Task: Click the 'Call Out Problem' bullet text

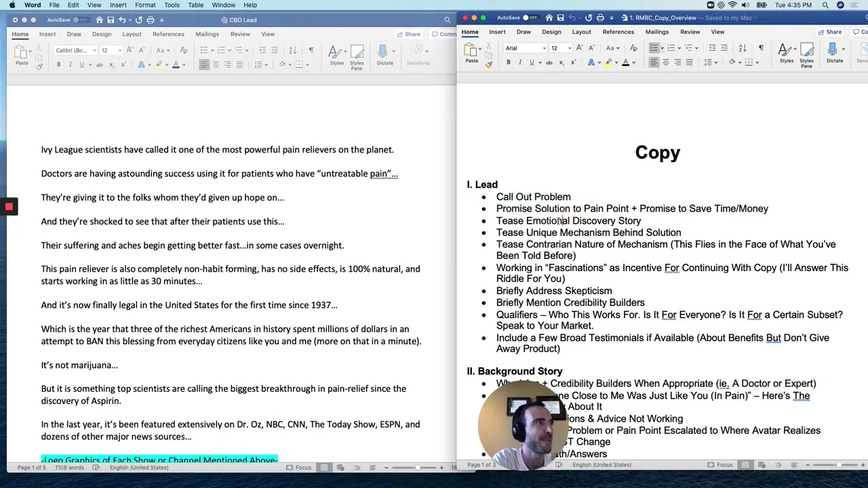Action: coord(533,197)
